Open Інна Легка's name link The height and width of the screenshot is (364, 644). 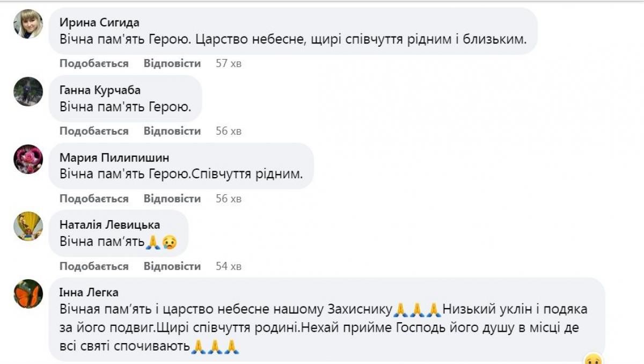point(89,293)
